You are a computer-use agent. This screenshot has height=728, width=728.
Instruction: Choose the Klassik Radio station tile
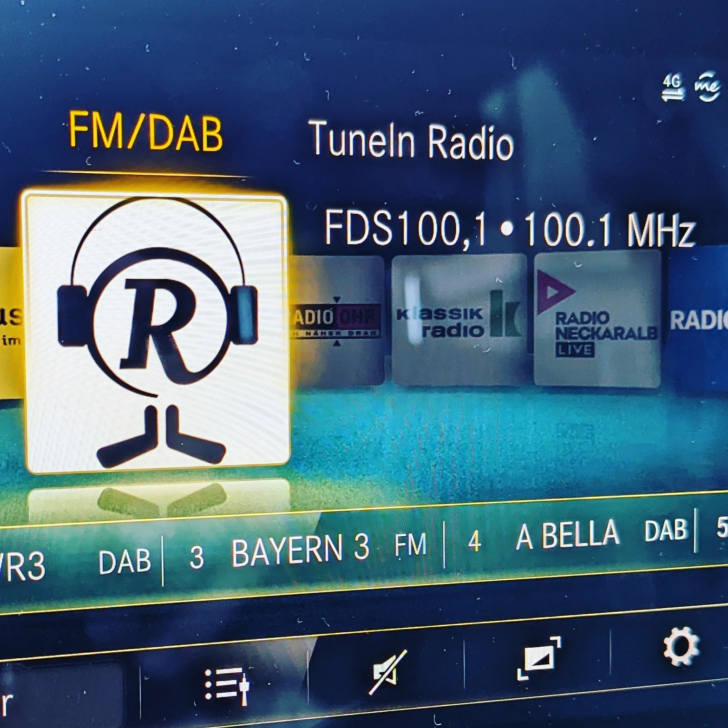tap(459, 321)
